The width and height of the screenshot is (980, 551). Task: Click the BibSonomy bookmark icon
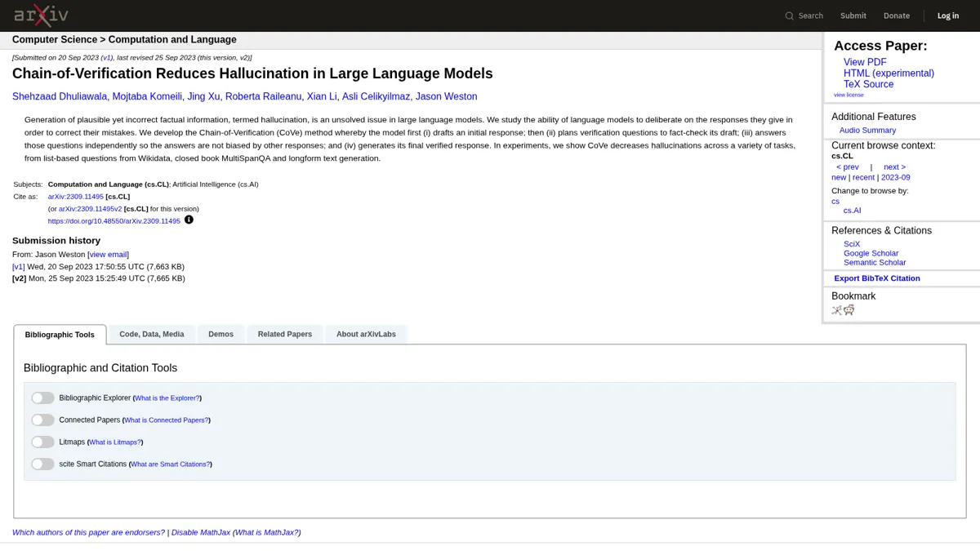pyautogui.click(x=836, y=310)
